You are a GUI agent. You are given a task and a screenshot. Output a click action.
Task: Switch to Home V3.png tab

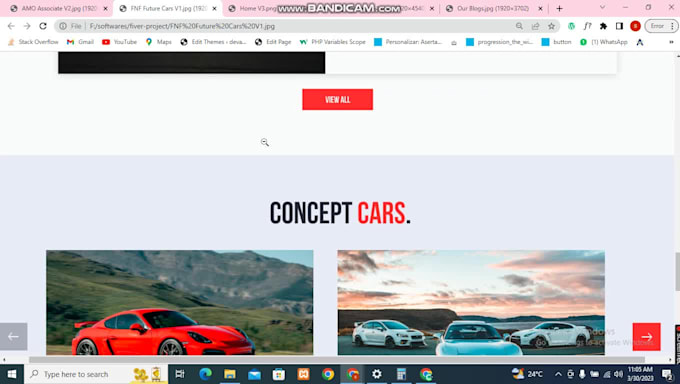pyautogui.click(x=258, y=8)
